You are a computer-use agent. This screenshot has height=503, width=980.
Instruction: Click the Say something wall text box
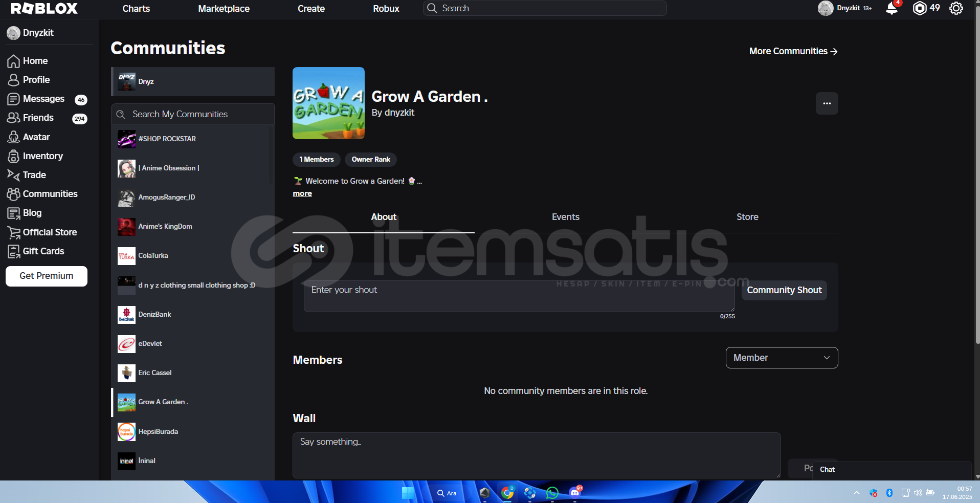[x=537, y=455]
